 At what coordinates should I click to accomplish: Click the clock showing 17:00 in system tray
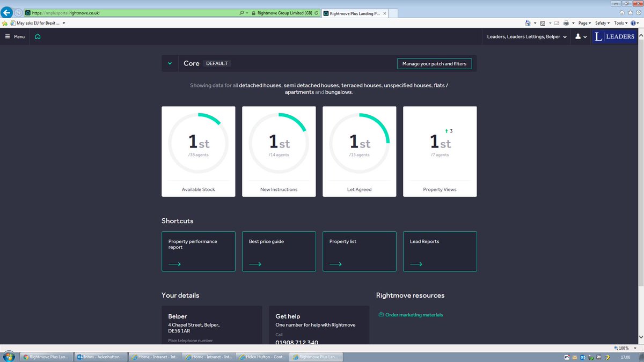pyautogui.click(x=625, y=357)
